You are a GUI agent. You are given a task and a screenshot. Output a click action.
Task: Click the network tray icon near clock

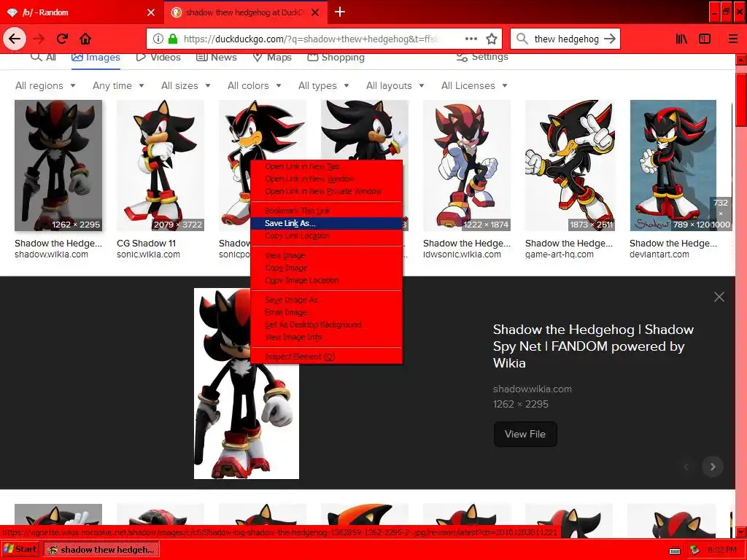tap(694, 550)
